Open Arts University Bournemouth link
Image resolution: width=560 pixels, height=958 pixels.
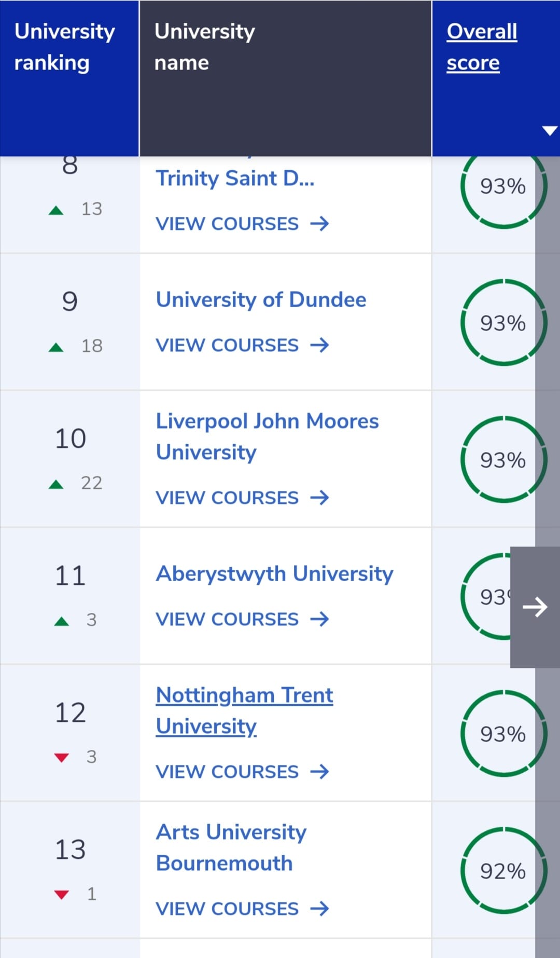tap(231, 847)
